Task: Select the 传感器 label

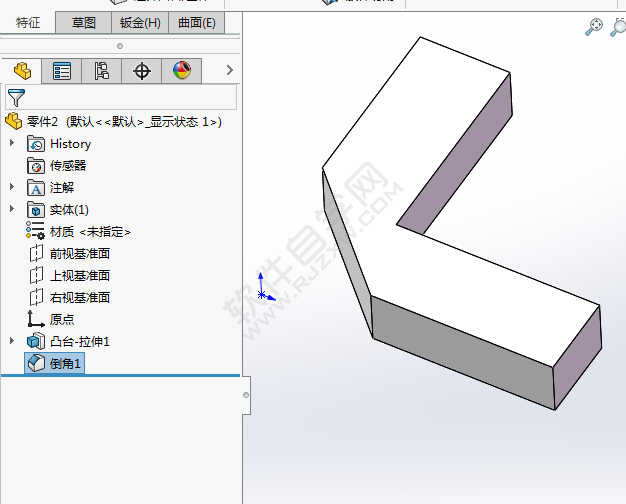Action: (x=68, y=166)
